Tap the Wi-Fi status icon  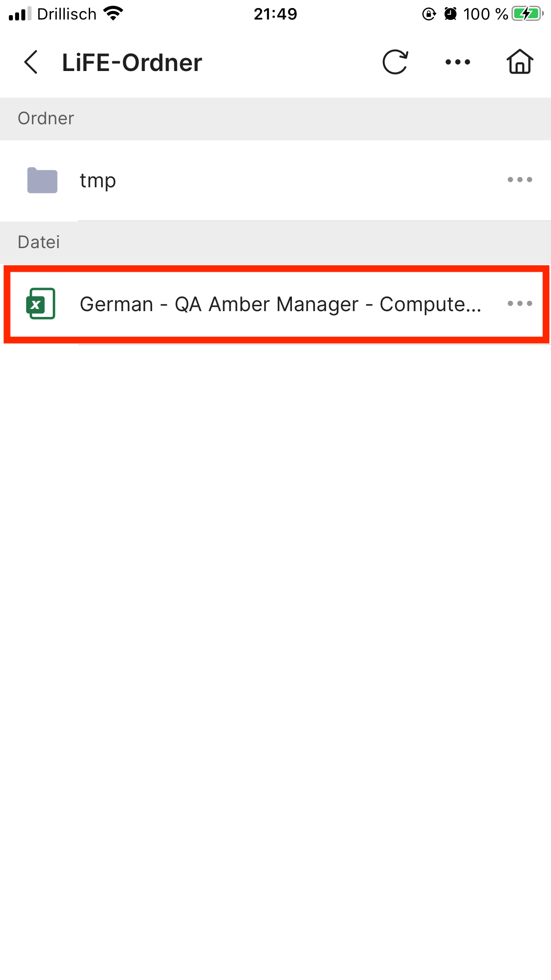pos(113,14)
